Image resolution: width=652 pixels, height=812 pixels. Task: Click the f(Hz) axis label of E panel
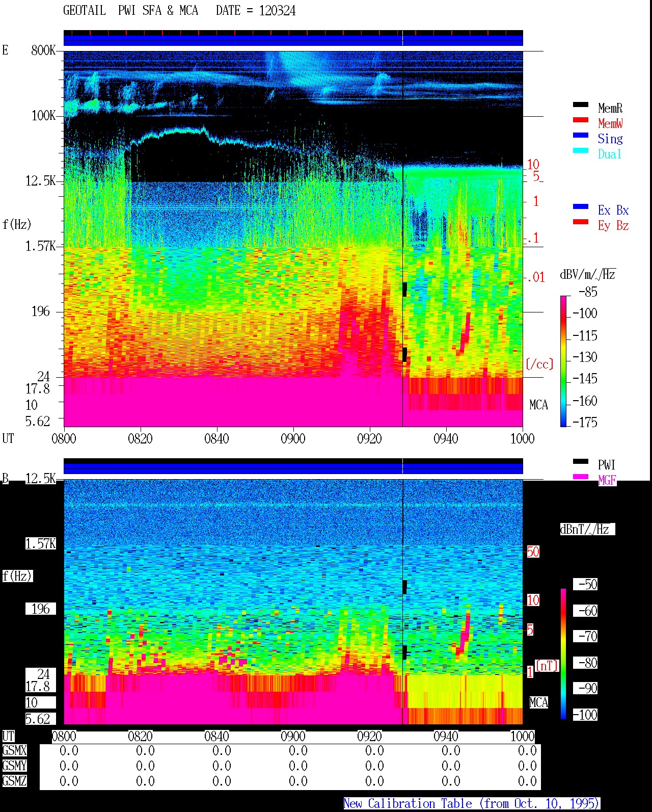pos(17,224)
